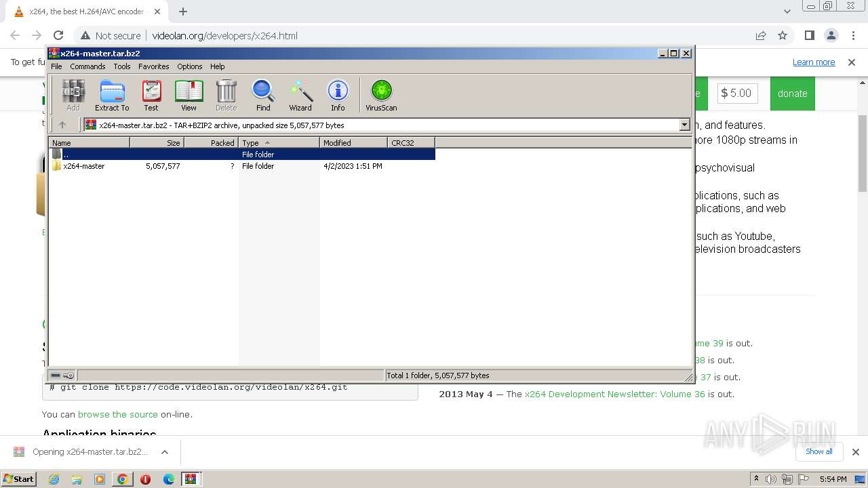This screenshot has width=868, height=488.
Task: Open the Find magnifier tool
Action: click(263, 95)
